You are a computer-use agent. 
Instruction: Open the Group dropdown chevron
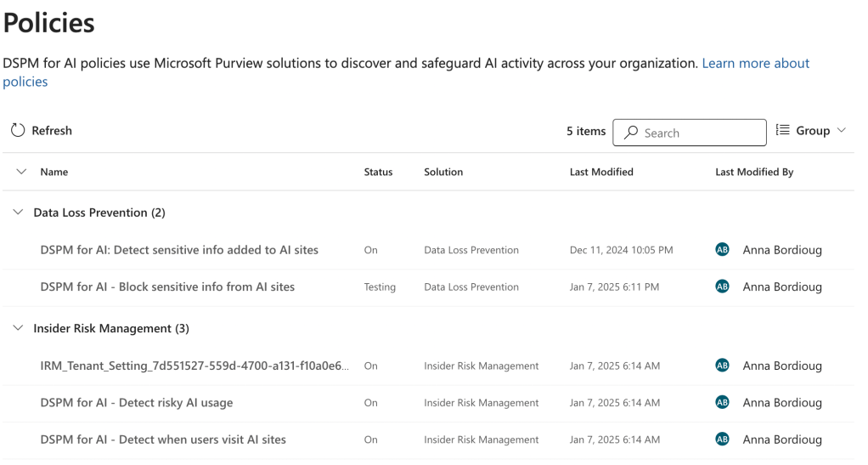click(x=842, y=130)
